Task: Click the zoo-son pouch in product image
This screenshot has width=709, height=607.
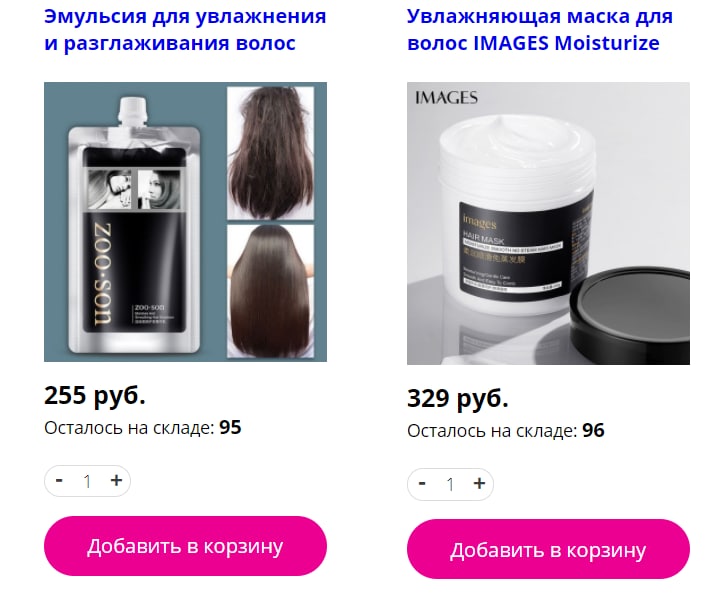Action: 135,226
